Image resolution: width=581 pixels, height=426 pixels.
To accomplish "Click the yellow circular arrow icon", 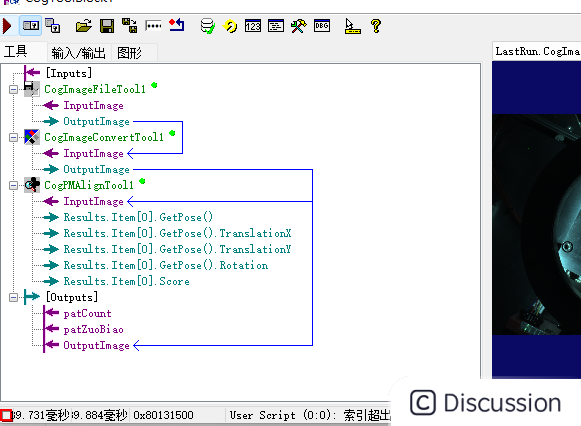I will click(230, 27).
